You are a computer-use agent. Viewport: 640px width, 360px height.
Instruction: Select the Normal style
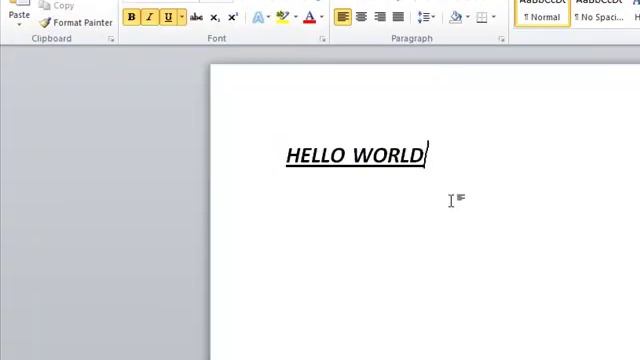tap(542, 12)
